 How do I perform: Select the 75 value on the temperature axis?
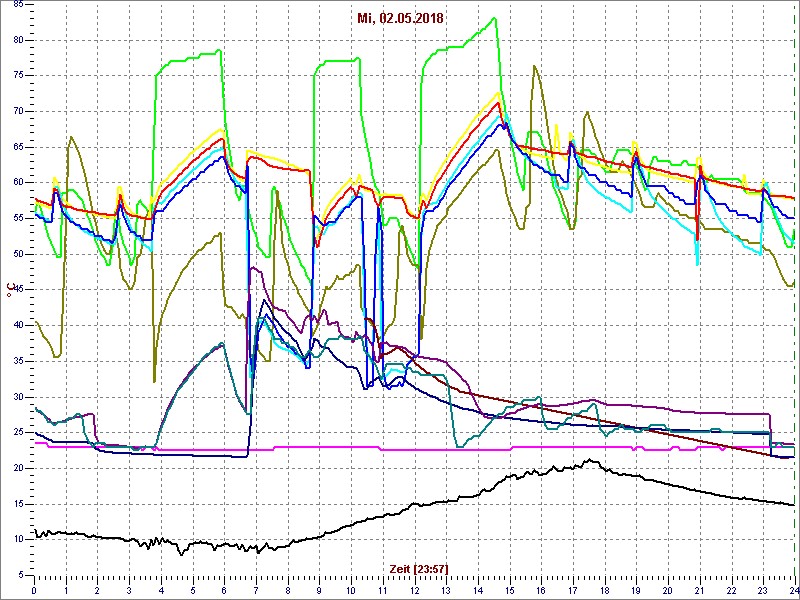(x=17, y=76)
